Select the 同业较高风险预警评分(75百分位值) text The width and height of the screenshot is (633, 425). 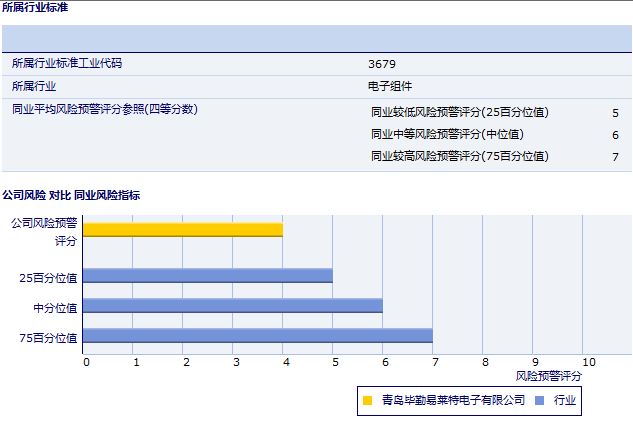459,156
